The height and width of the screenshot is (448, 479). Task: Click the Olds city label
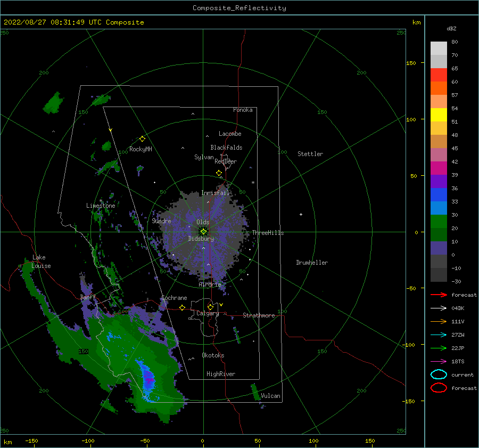click(x=203, y=222)
